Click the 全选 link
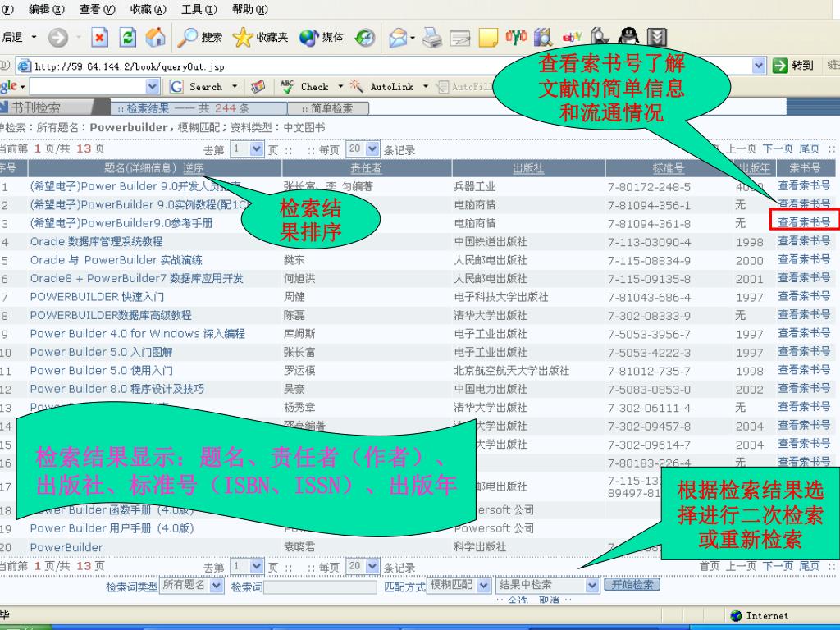Image resolution: width=840 pixels, height=630 pixels. pos(518,600)
